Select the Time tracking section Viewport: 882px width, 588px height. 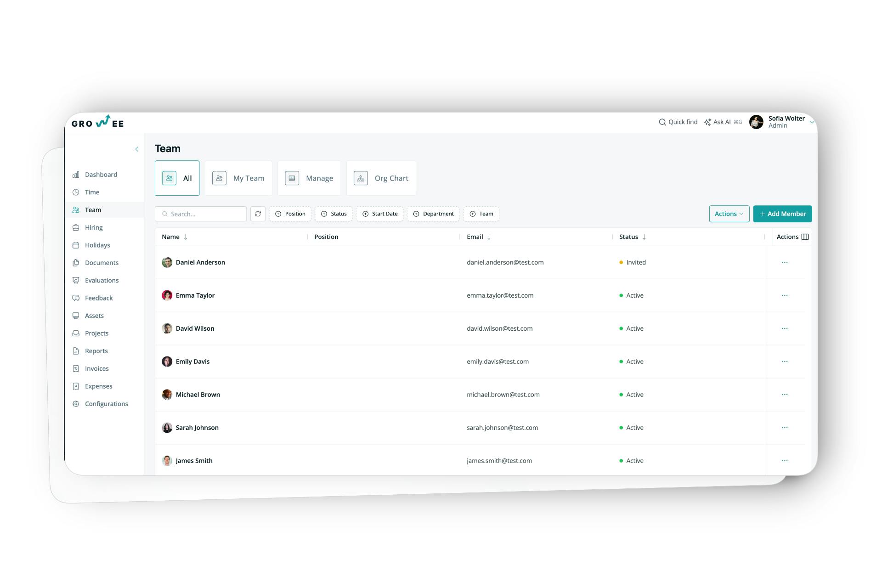91,192
